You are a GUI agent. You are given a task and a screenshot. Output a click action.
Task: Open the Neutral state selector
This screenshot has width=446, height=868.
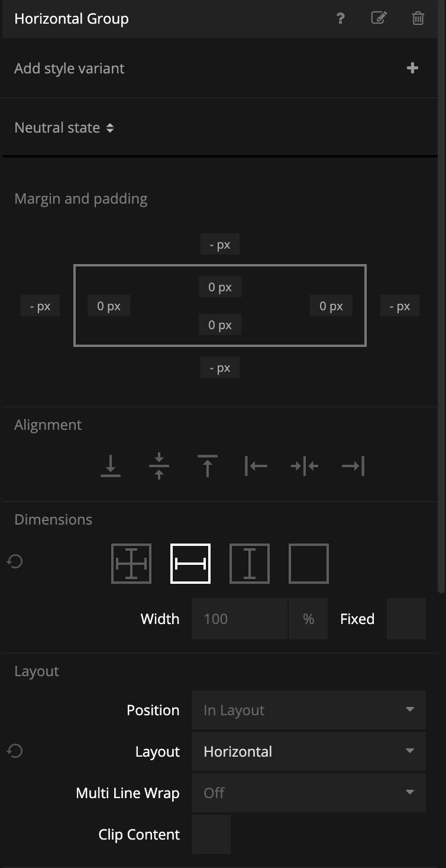(64, 128)
